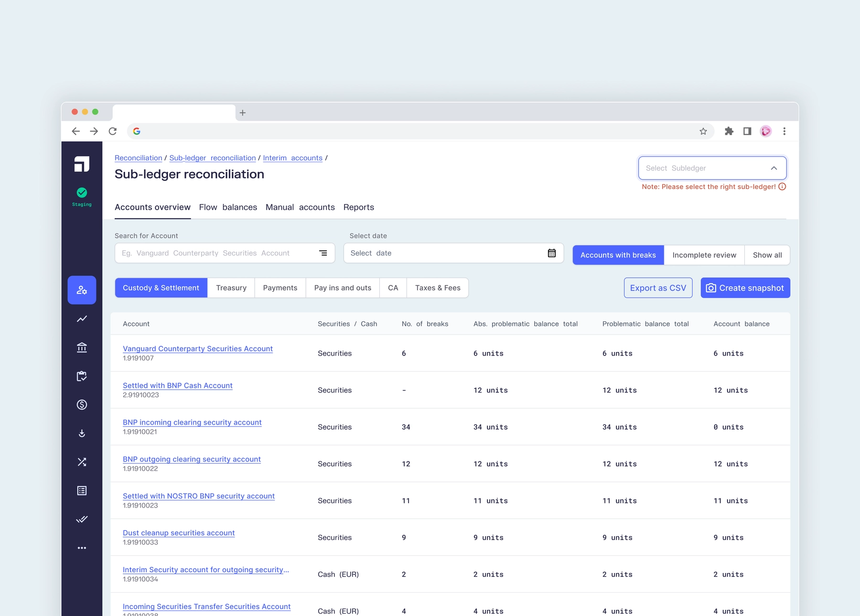This screenshot has width=860, height=616.
Task: Select Custody & Settlement category
Action: pyautogui.click(x=161, y=288)
